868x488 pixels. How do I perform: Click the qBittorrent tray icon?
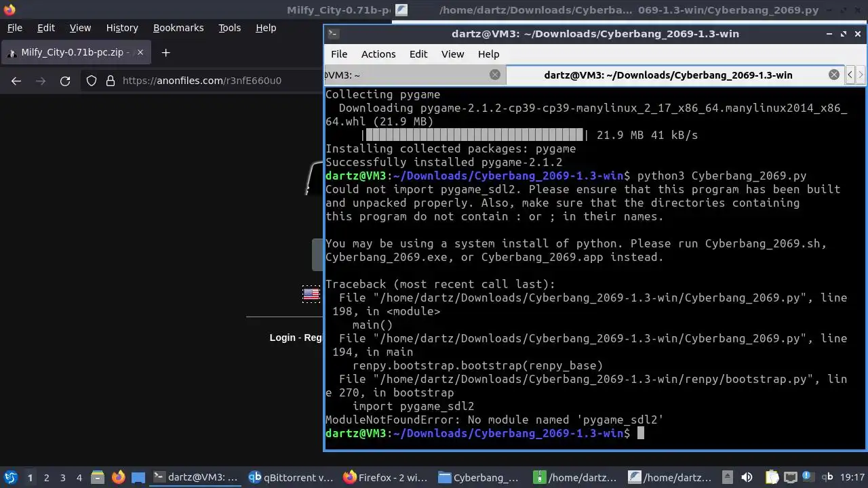[x=827, y=477]
